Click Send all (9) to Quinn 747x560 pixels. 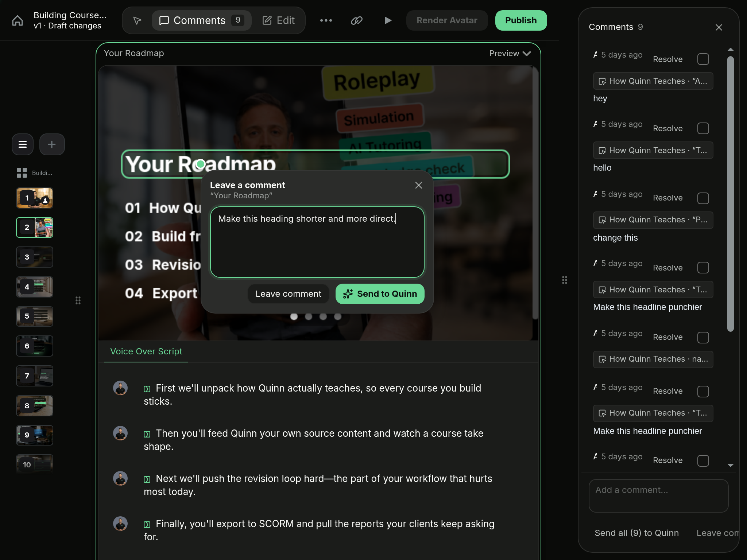coord(636,533)
